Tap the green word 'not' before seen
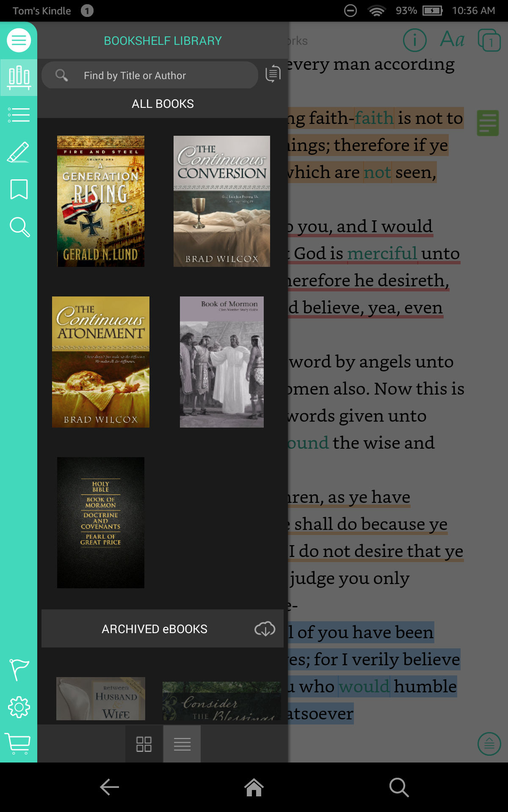This screenshot has height=812, width=508. click(x=377, y=172)
